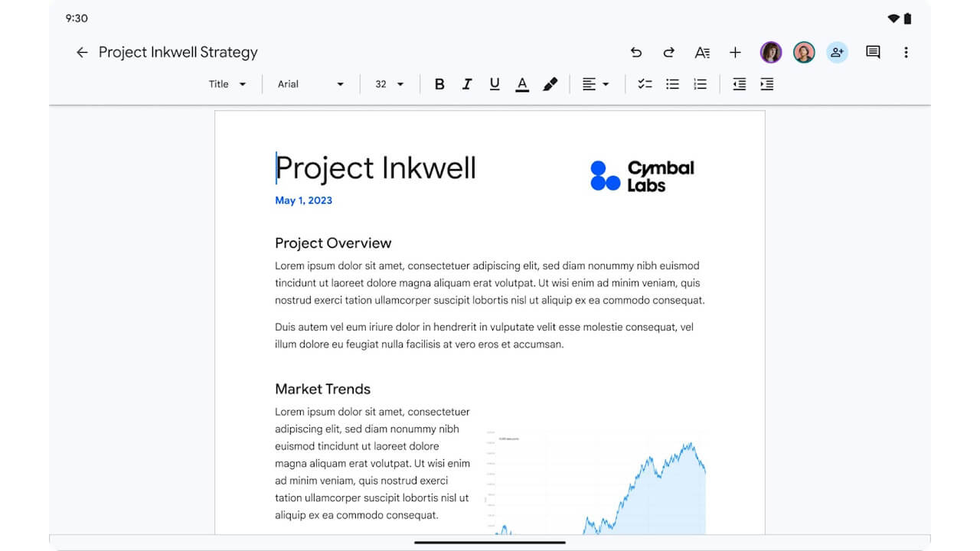Insert new content with the plus icon

coord(735,52)
